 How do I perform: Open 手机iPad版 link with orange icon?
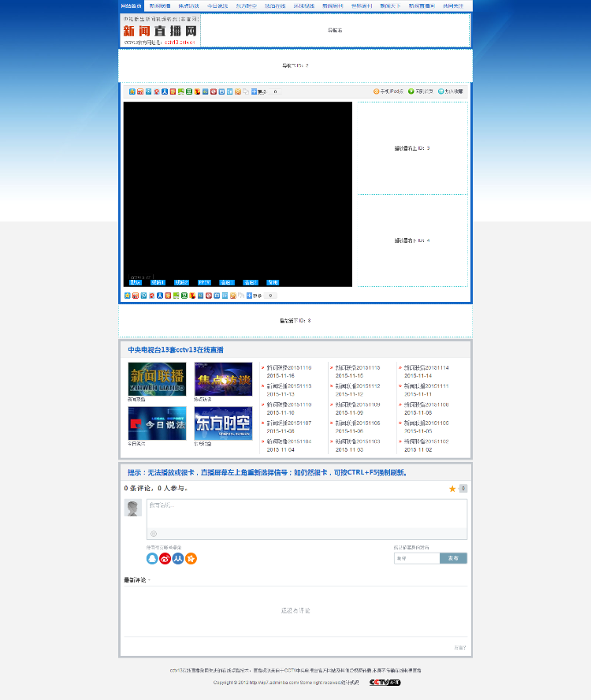[388, 91]
